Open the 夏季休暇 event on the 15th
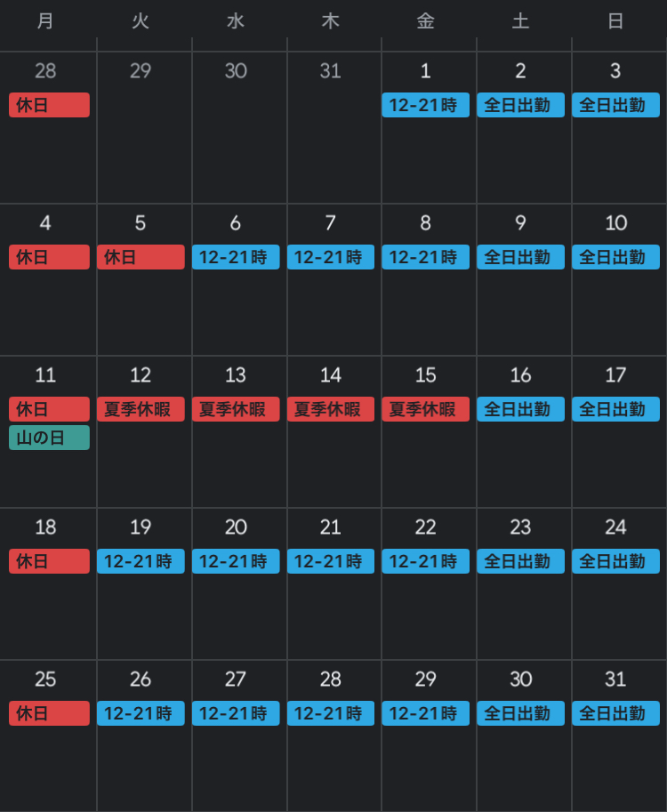Viewport: 667px width, 812px height. point(426,409)
